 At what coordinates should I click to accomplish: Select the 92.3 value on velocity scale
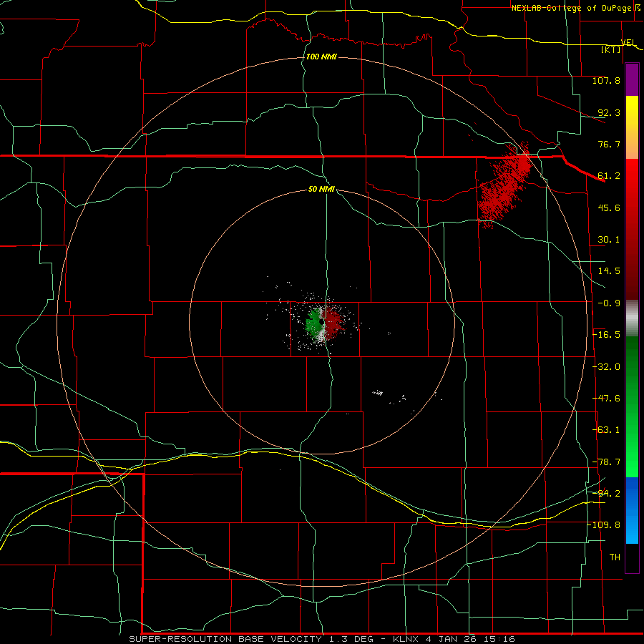pos(609,112)
